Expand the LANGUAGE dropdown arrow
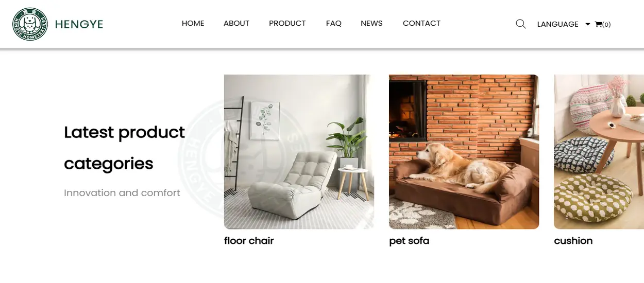This screenshot has height=283, width=644. point(587,24)
